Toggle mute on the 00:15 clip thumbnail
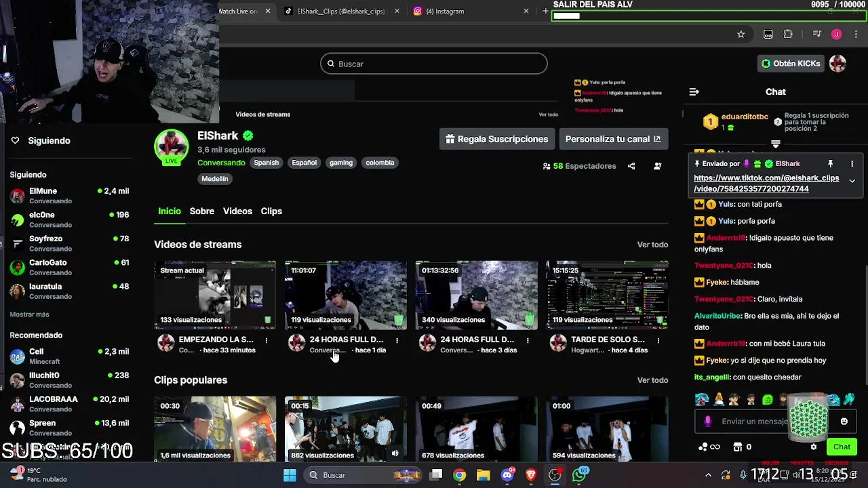Viewport: 868px width, 488px height. tap(395, 453)
